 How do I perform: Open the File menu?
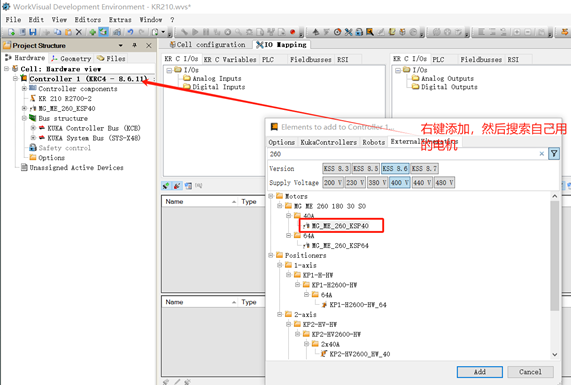pos(13,20)
